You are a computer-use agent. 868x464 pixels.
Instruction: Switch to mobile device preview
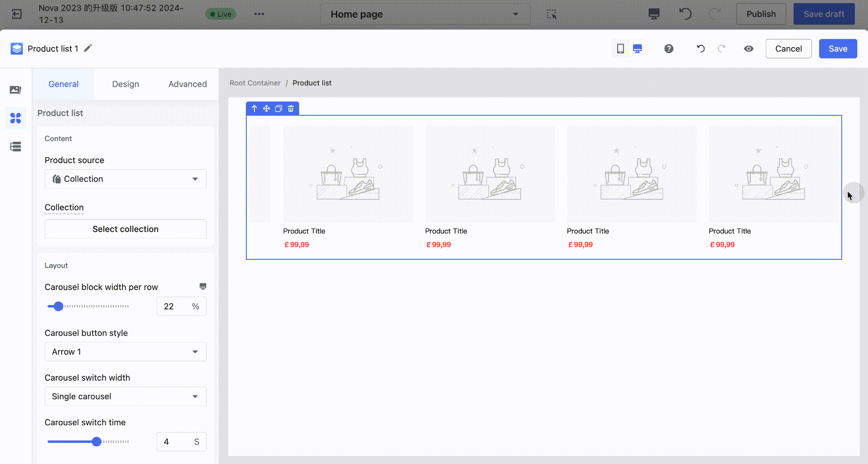[x=620, y=48]
